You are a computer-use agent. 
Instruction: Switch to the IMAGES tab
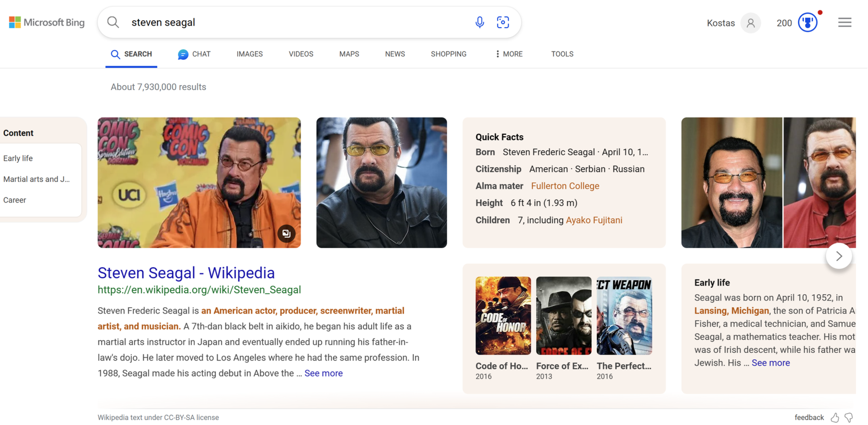point(250,54)
